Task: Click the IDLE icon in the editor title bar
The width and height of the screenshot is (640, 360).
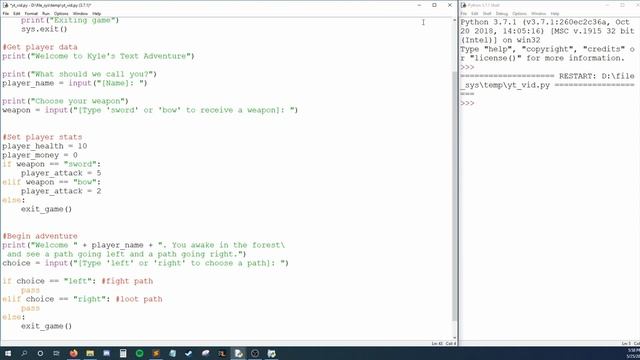Action: pos(5,5)
